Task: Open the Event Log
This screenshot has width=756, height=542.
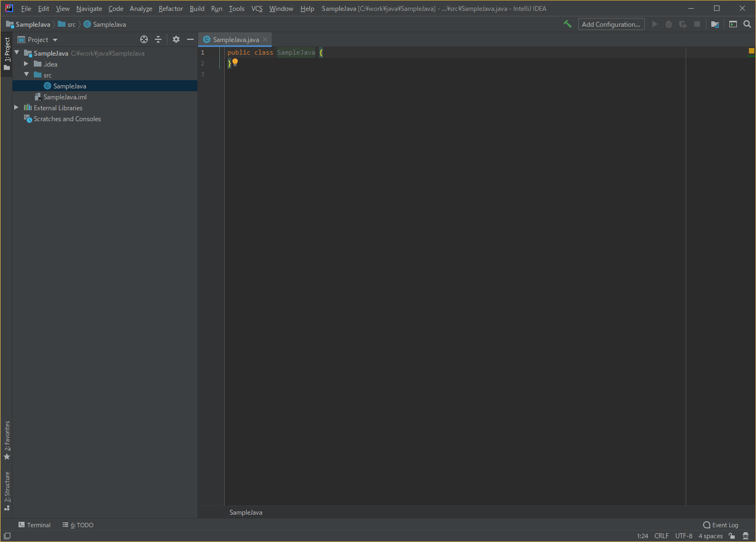Action: coord(721,525)
